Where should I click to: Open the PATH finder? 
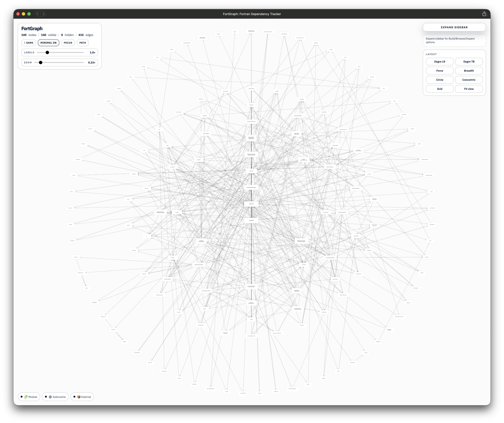coord(83,43)
